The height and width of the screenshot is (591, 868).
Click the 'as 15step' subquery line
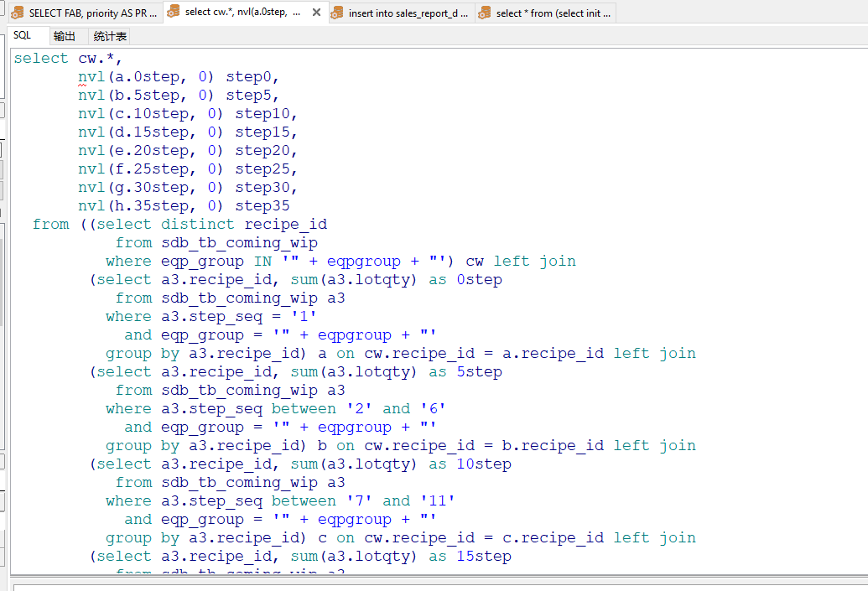tap(300, 556)
